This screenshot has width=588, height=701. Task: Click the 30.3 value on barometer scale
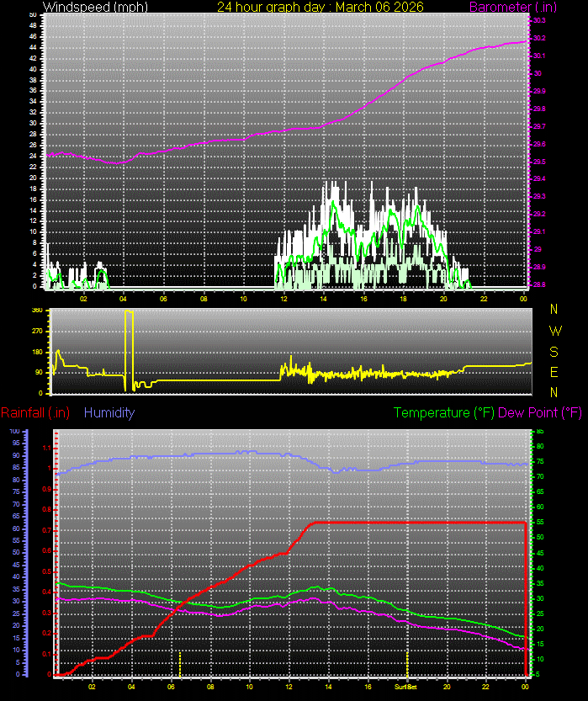click(538, 20)
